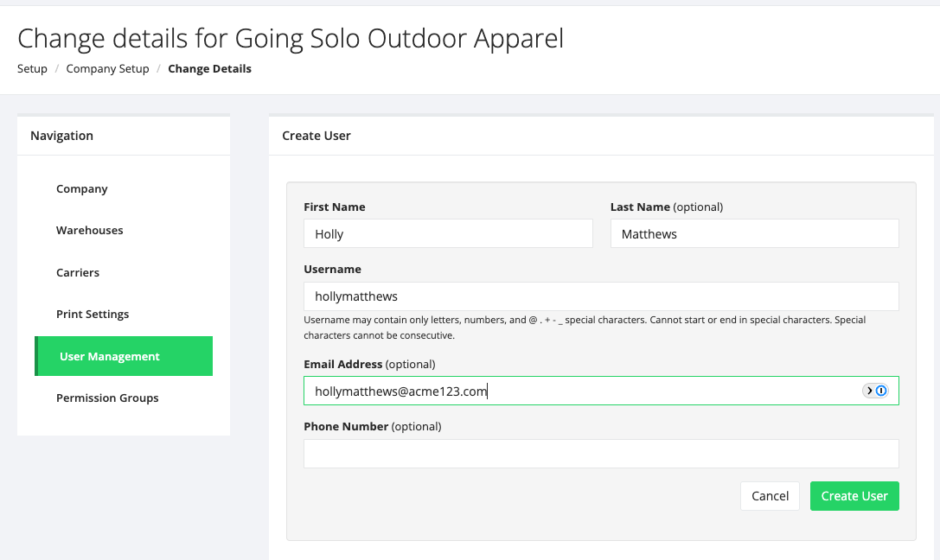The height and width of the screenshot is (560, 940).
Task: Click the page title 'Change details for Going Solo Outdoor Apparel'
Action: point(291,39)
